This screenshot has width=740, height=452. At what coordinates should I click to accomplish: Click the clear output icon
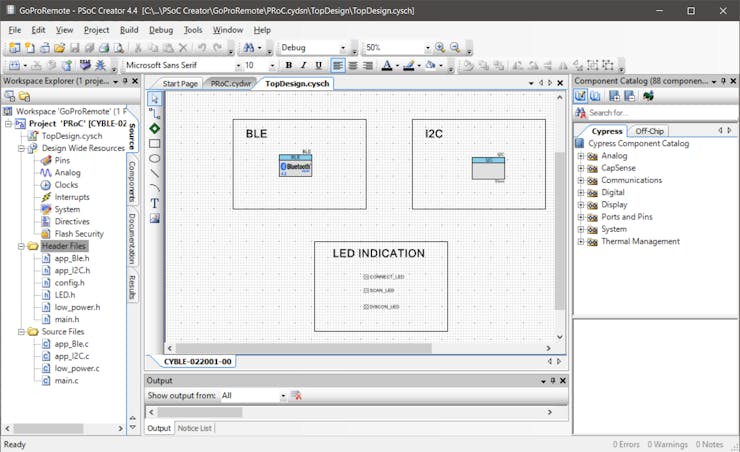[x=296, y=396]
